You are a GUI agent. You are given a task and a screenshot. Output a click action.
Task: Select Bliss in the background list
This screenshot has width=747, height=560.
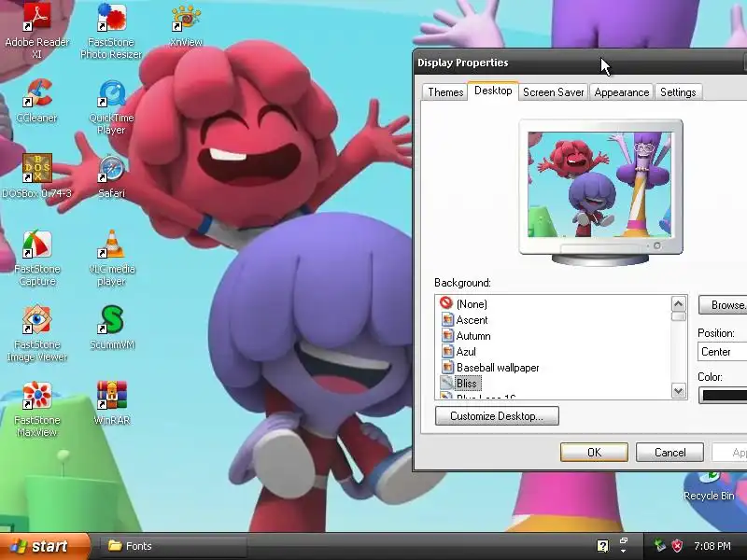click(x=466, y=384)
